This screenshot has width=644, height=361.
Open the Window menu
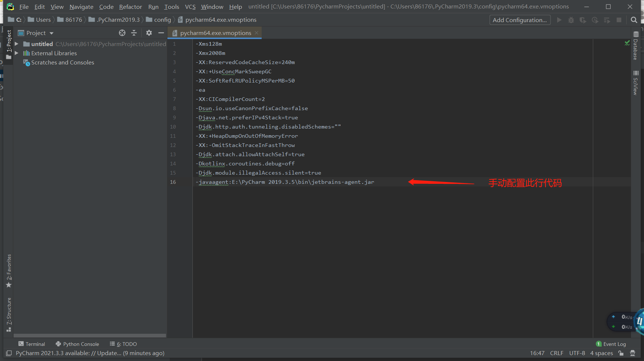212,7
